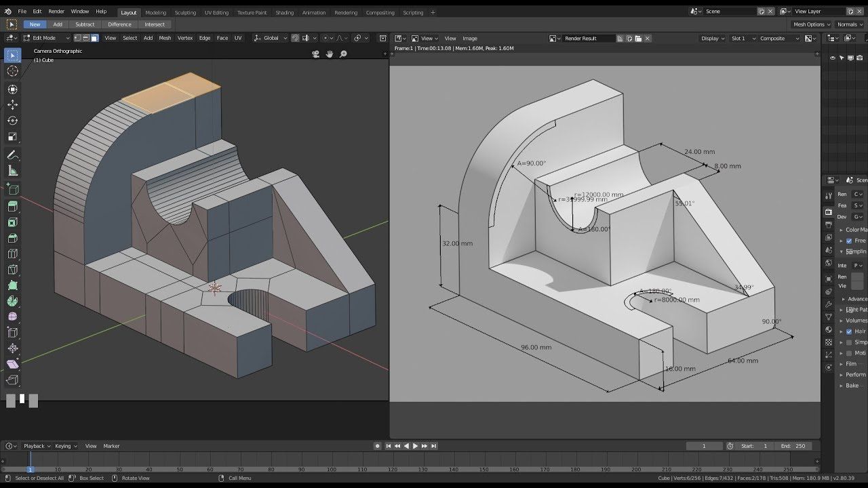Expand the Film panel
The height and width of the screenshot is (488, 868).
click(x=852, y=364)
